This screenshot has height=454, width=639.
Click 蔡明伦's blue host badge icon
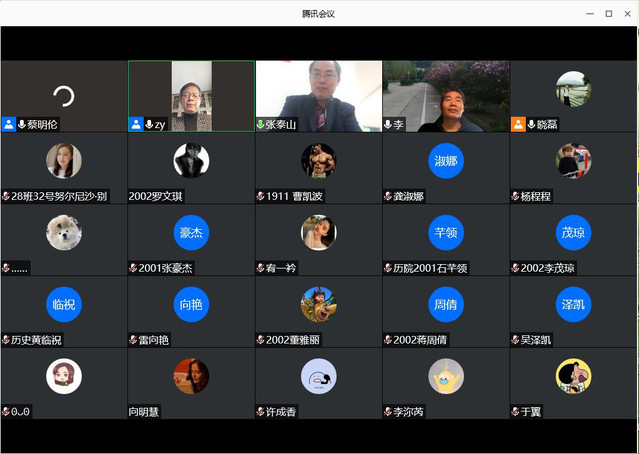pyautogui.click(x=9, y=124)
